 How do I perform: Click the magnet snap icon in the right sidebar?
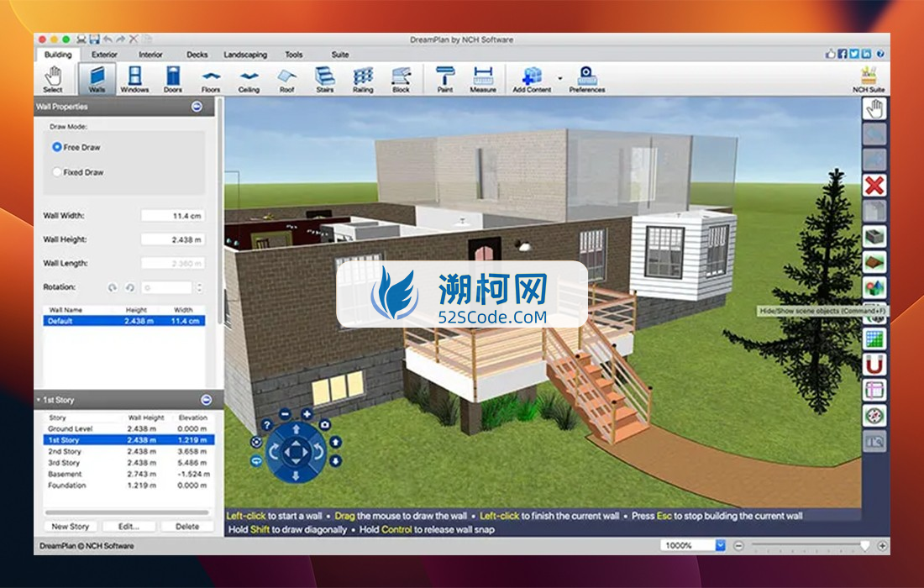[874, 365]
